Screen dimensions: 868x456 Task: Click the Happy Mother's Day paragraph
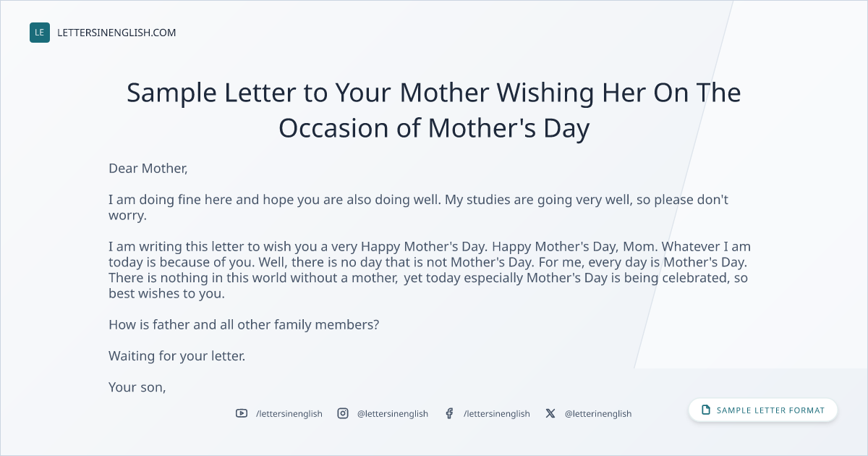[430, 271]
